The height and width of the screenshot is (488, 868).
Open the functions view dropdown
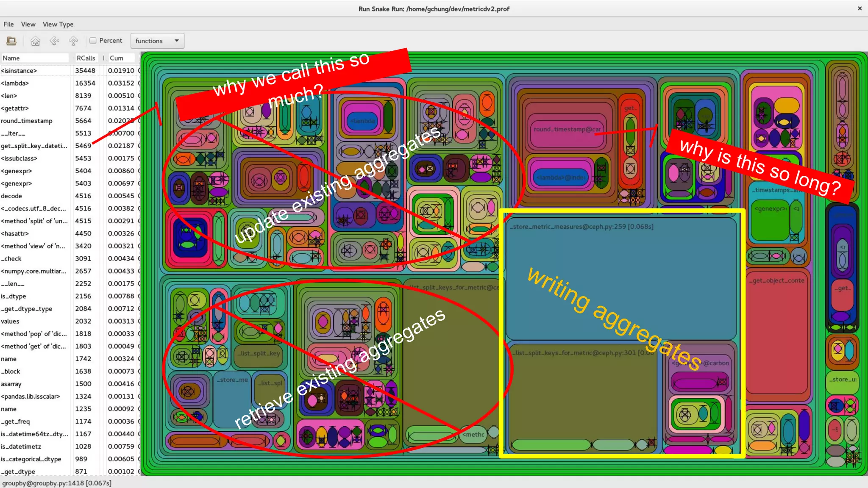pyautogui.click(x=157, y=41)
